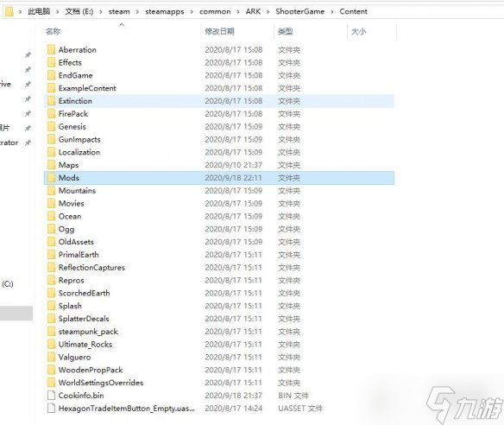This screenshot has height=425, width=504.
Task: Expand the chevron after 文档 (E:) in path
Action: point(101,12)
